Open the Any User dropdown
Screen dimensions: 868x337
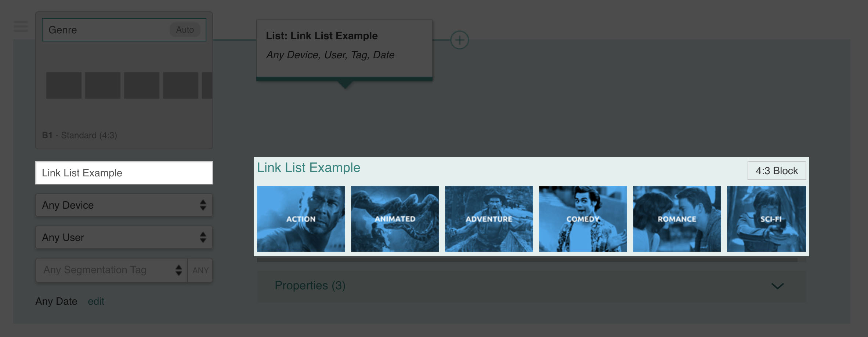coord(124,237)
